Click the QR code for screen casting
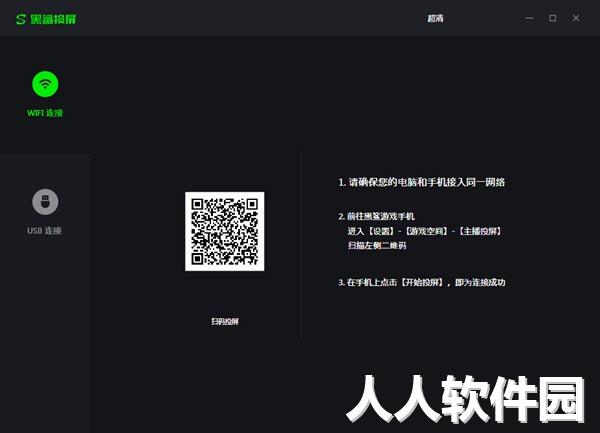Screen dimensions: 600x433 click(225, 231)
